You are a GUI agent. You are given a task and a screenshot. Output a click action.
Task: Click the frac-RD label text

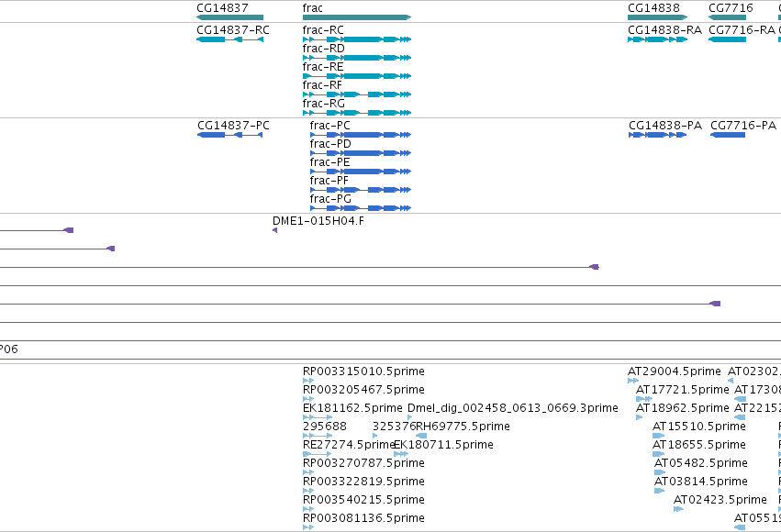[323, 49]
